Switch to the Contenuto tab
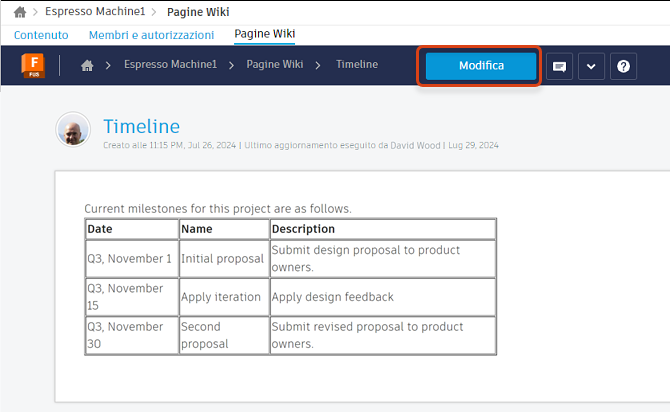 41,35
